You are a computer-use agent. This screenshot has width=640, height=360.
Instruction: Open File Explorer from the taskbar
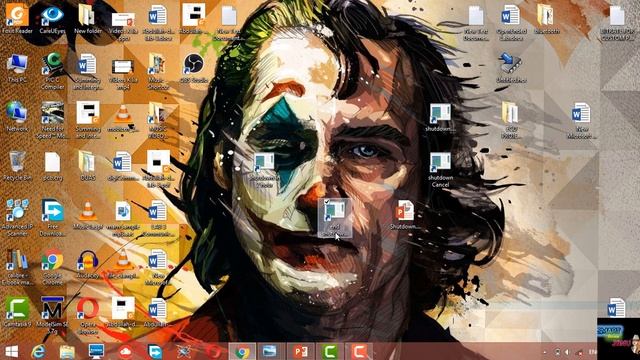pyautogui.click(x=67, y=351)
